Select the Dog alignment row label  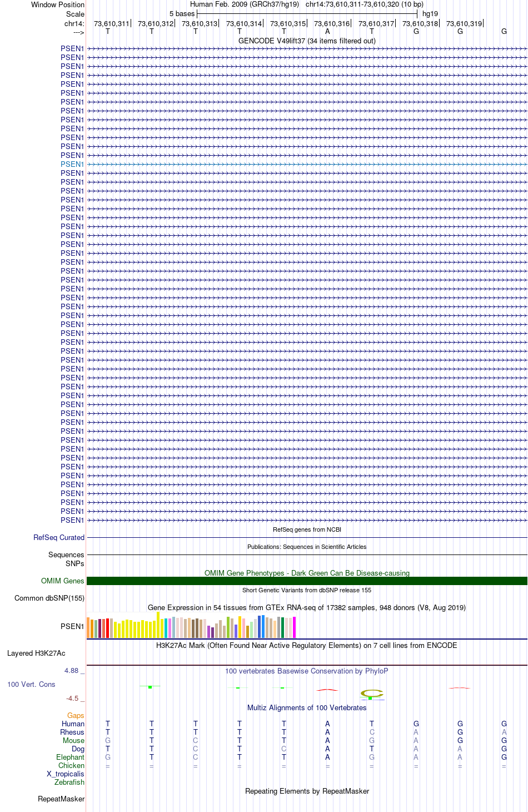(78, 749)
